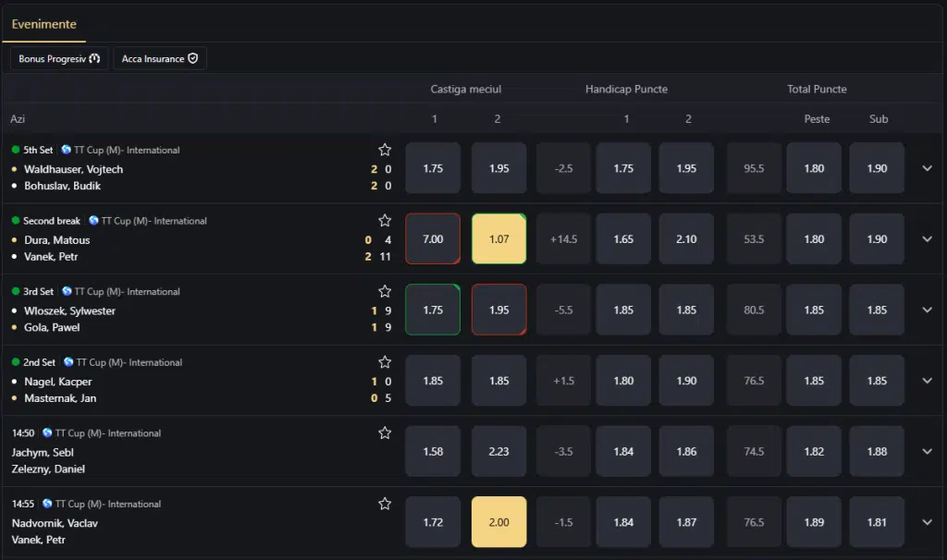Select odds 2.23 for Zelezny, Daniel to win
This screenshot has width=947, height=560.
pyautogui.click(x=498, y=451)
